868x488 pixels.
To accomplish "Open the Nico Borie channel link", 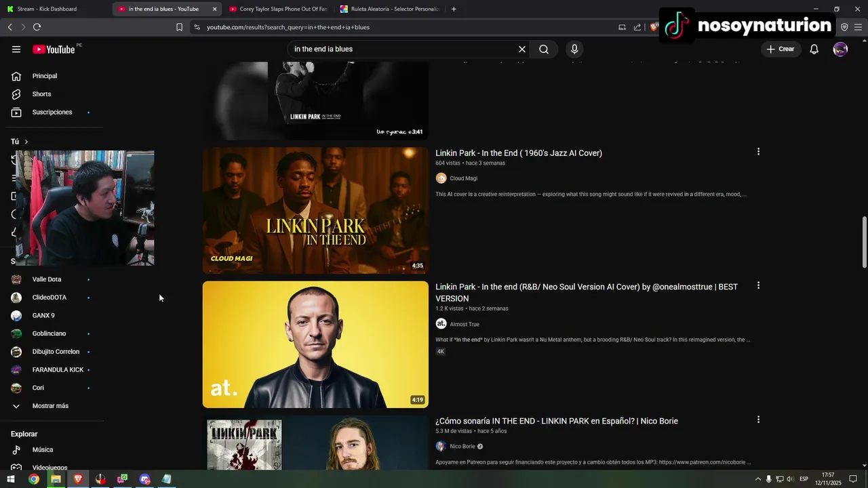I will (462, 446).
